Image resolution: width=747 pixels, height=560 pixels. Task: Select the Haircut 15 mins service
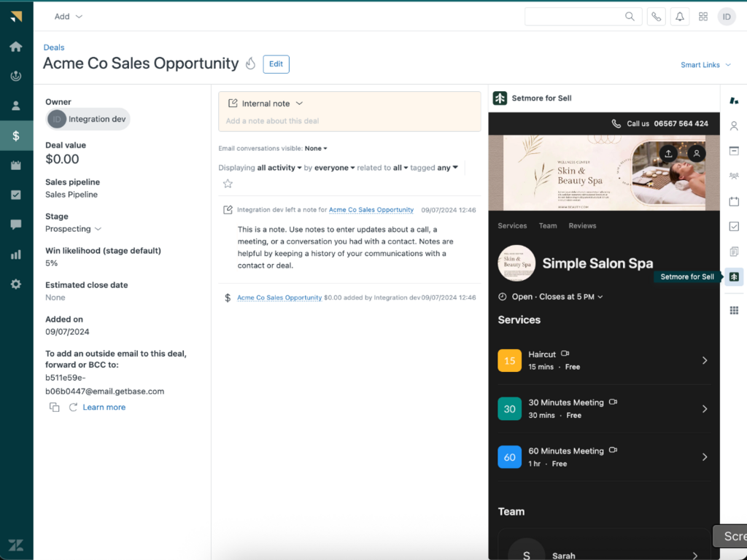point(603,360)
